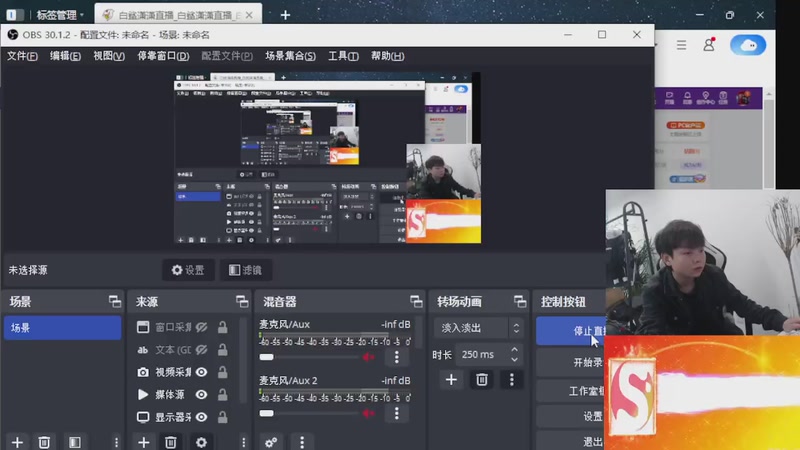Hide the 媒体源 source

(202, 394)
